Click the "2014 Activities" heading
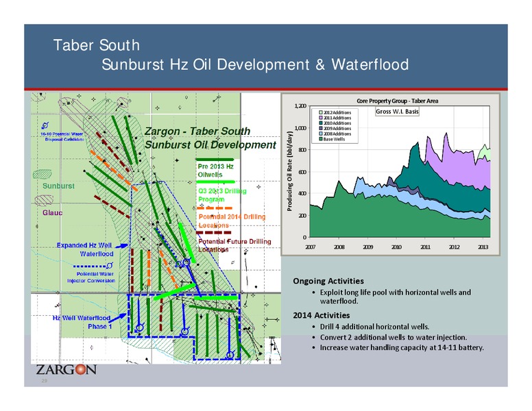This screenshot has width=532, height=411. pyautogui.click(x=322, y=315)
